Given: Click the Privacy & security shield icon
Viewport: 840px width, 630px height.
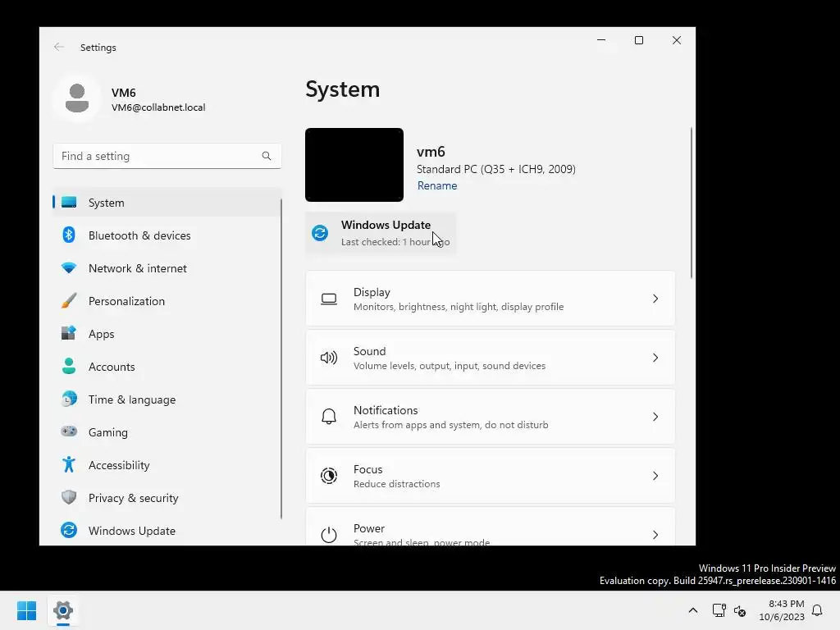Looking at the screenshot, I should pyautogui.click(x=69, y=497).
